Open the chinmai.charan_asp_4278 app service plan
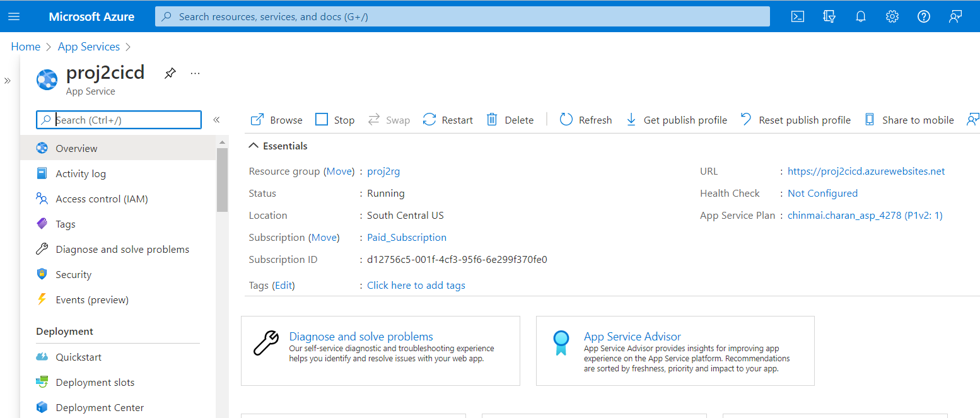 pos(865,215)
